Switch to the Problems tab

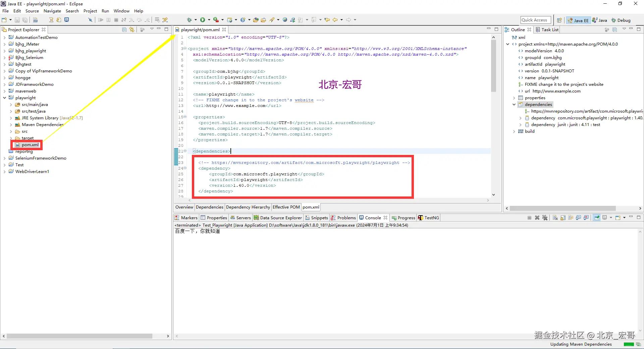point(343,218)
